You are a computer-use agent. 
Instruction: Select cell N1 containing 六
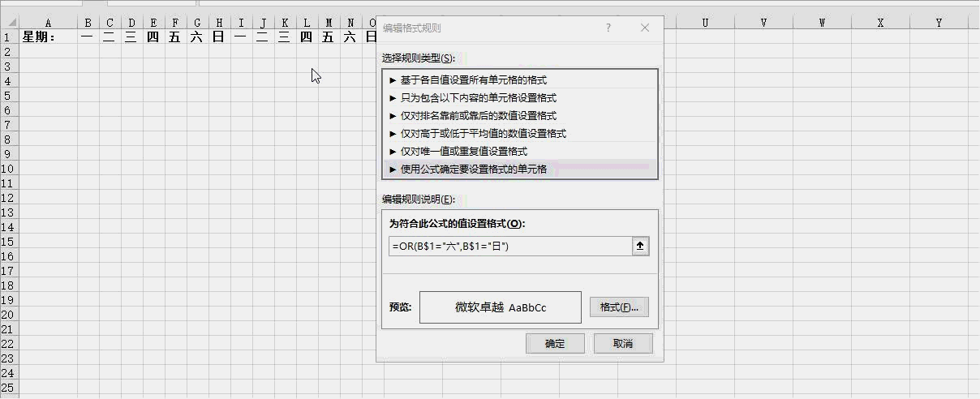pos(350,36)
